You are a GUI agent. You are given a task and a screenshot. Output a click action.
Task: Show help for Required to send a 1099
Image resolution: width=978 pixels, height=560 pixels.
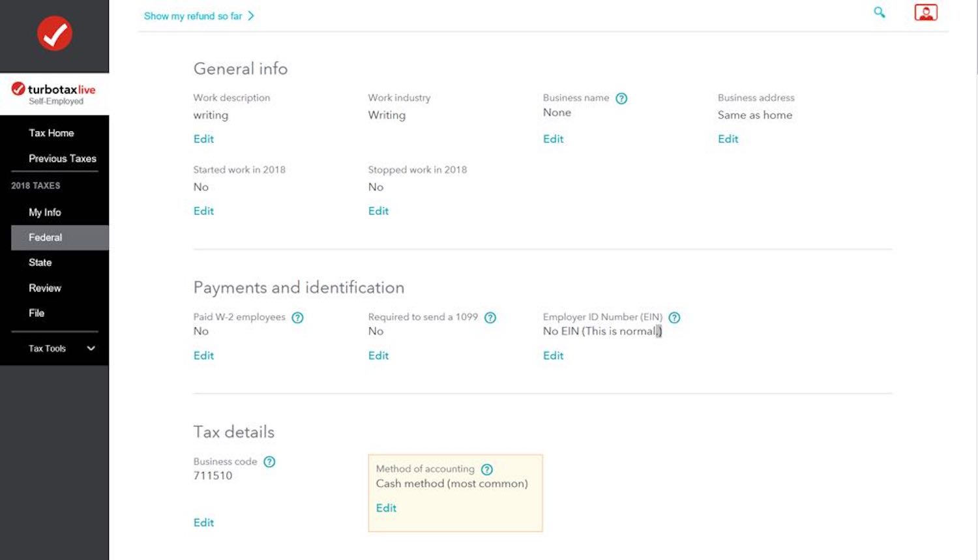(x=490, y=317)
